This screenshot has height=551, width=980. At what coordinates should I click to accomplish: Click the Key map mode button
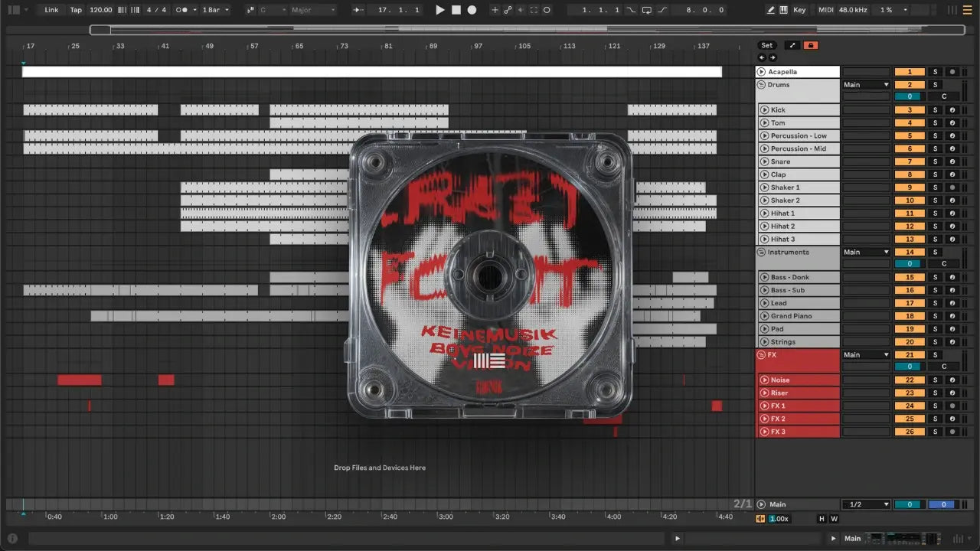(x=799, y=10)
